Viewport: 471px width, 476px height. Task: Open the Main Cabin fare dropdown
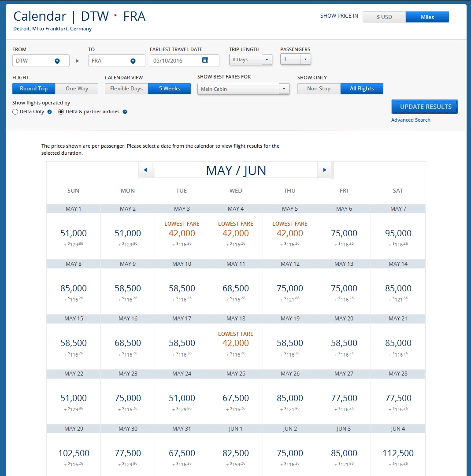284,89
